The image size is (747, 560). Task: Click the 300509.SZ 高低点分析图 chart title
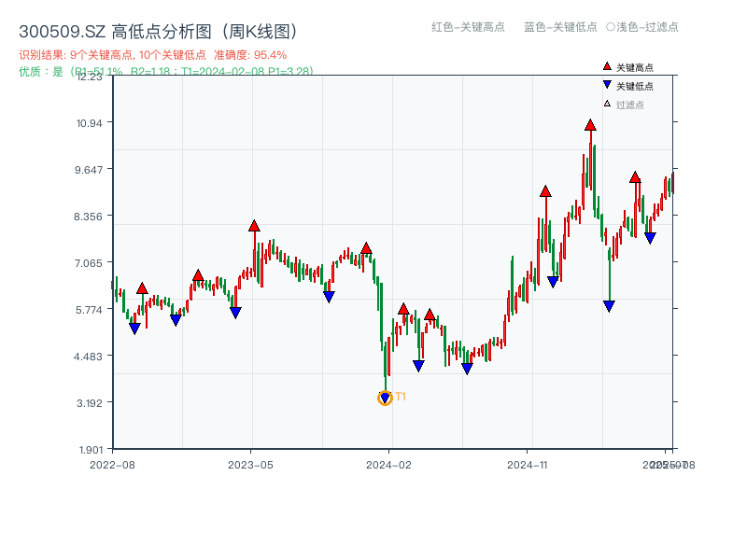point(159,31)
